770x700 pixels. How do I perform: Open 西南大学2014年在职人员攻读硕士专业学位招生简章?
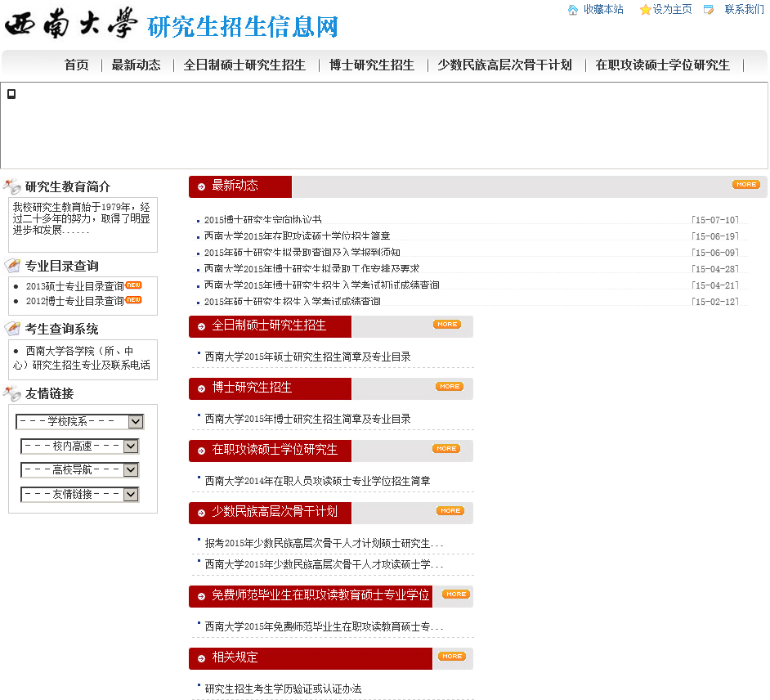(x=317, y=481)
